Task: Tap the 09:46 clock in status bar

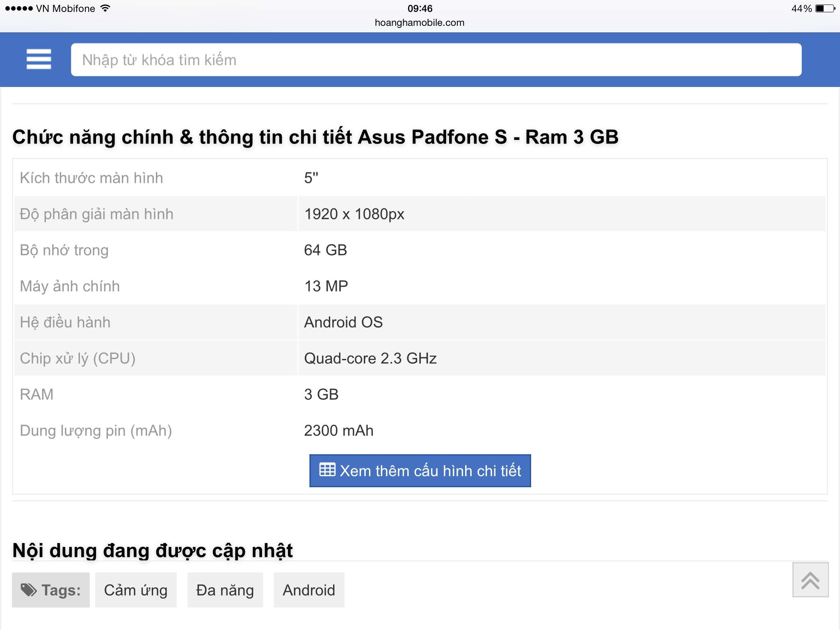Action: click(420, 8)
